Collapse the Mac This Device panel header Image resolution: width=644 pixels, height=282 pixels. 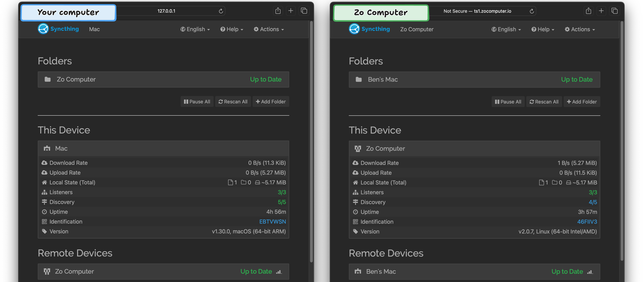click(163, 149)
